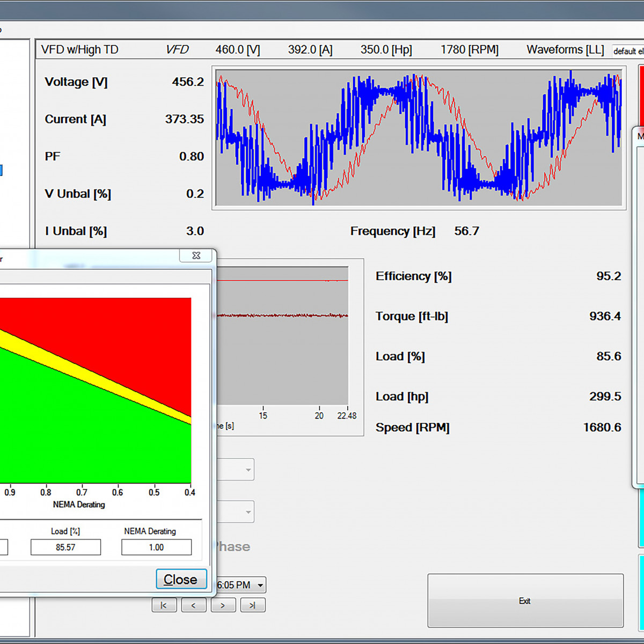
Task: Select the NEMA Derating field showing 1.00
Action: pyautogui.click(x=156, y=547)
